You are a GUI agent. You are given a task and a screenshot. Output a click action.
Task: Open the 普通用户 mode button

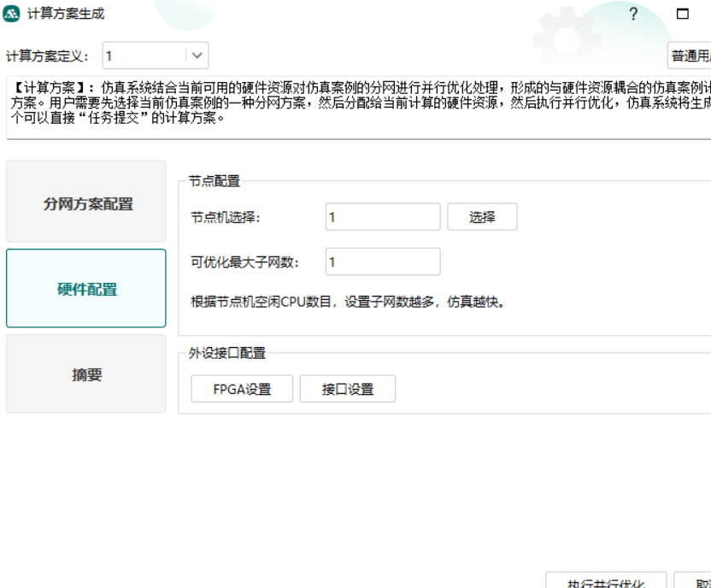690,56
